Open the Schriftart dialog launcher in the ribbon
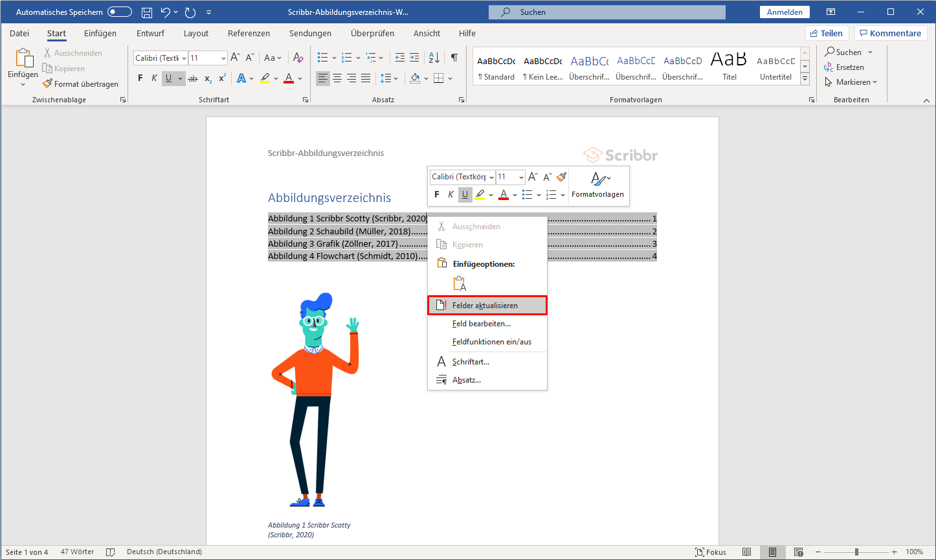 (x=306, y=100)
